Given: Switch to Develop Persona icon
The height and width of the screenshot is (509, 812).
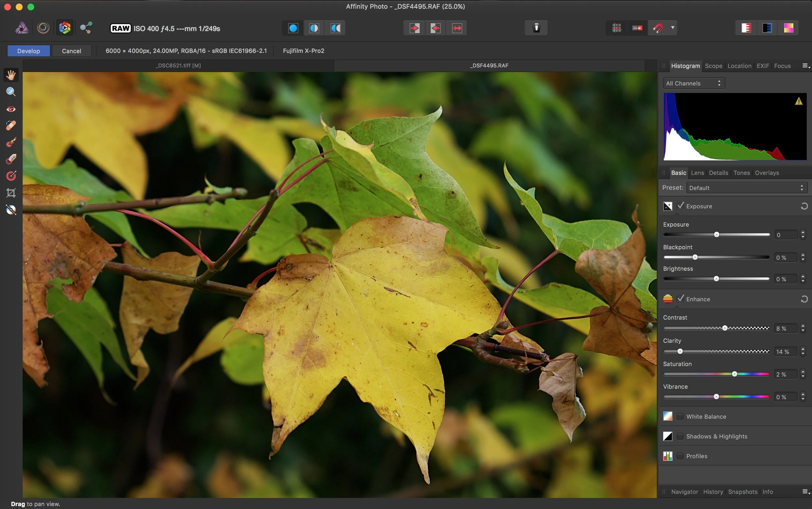Looking at the screenshot, I should click(x=65, y=28).
